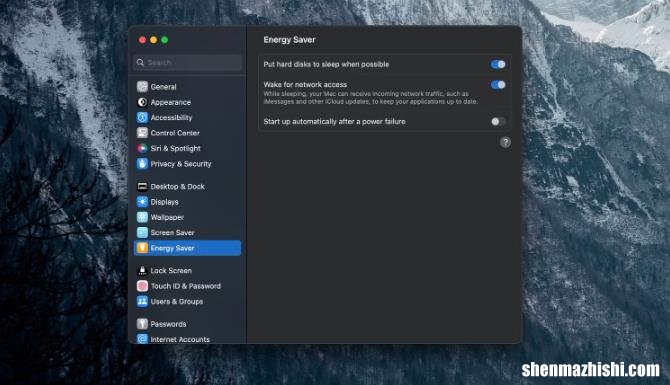Select Appearance in the sidebar
Screen dimensions: 670x385
[x=170, y=103]
